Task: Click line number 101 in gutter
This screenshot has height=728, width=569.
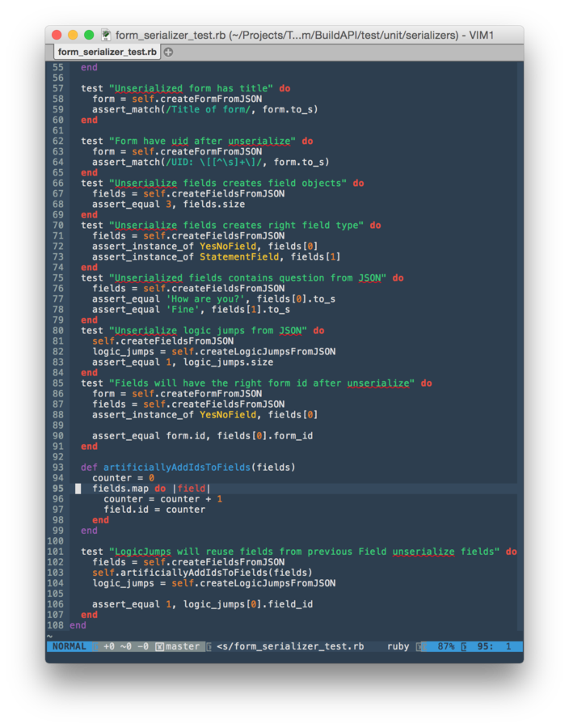Action: (x=55, y=552)
